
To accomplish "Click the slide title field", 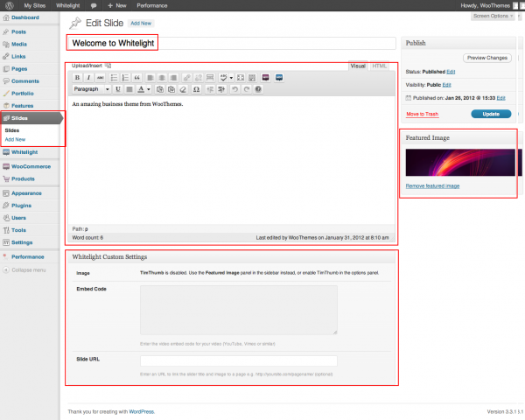I will [232, 43].
